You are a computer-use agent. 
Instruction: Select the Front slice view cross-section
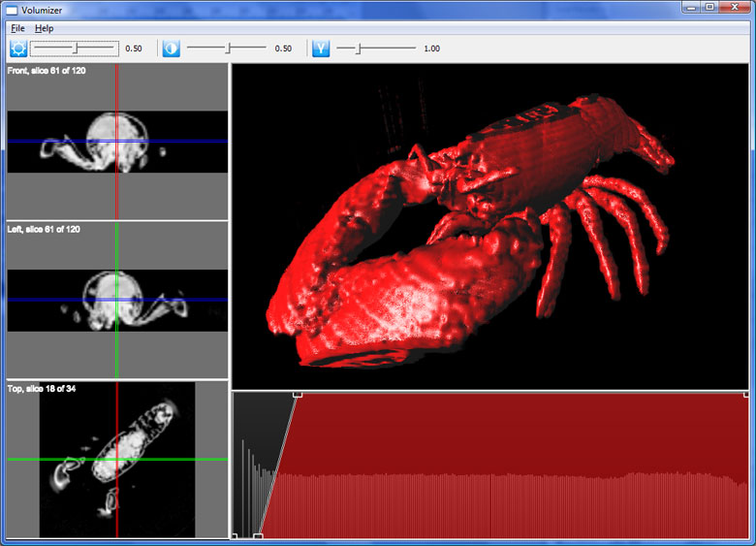click(116, 142)
